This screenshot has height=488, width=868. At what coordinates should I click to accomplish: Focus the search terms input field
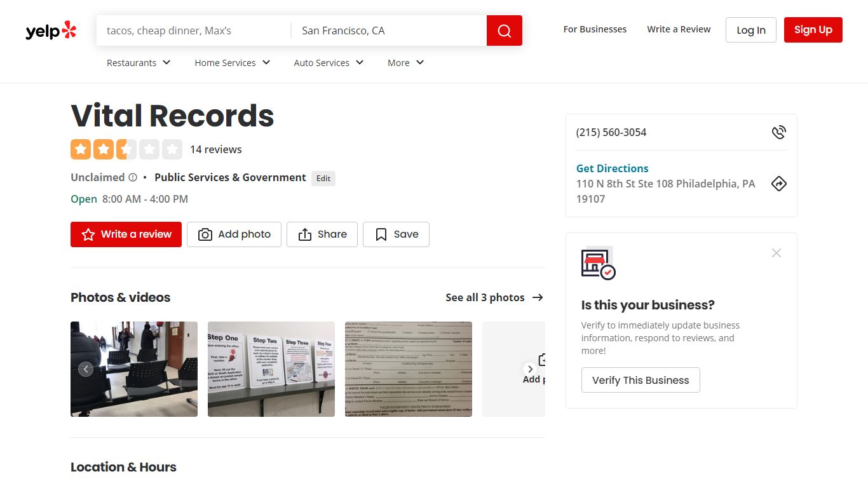tap(194, 30)
